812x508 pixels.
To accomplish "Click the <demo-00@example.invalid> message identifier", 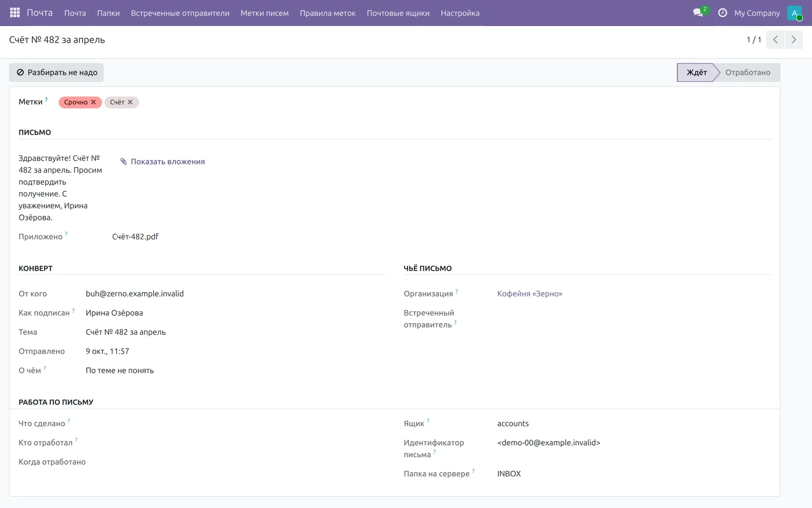I will tap(549, 442).
